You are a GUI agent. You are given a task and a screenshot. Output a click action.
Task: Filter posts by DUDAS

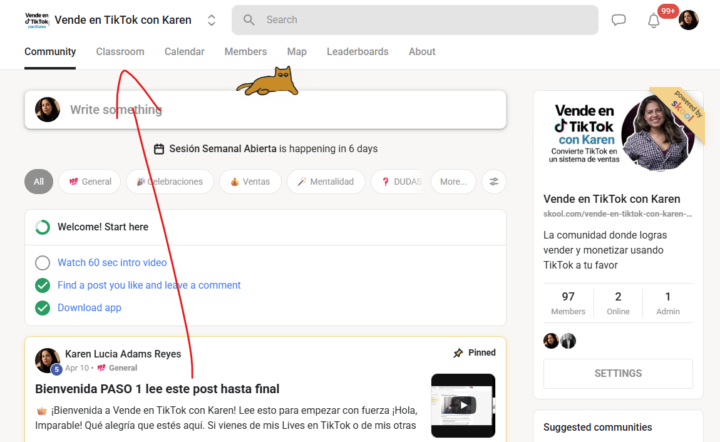coord(399,182)
